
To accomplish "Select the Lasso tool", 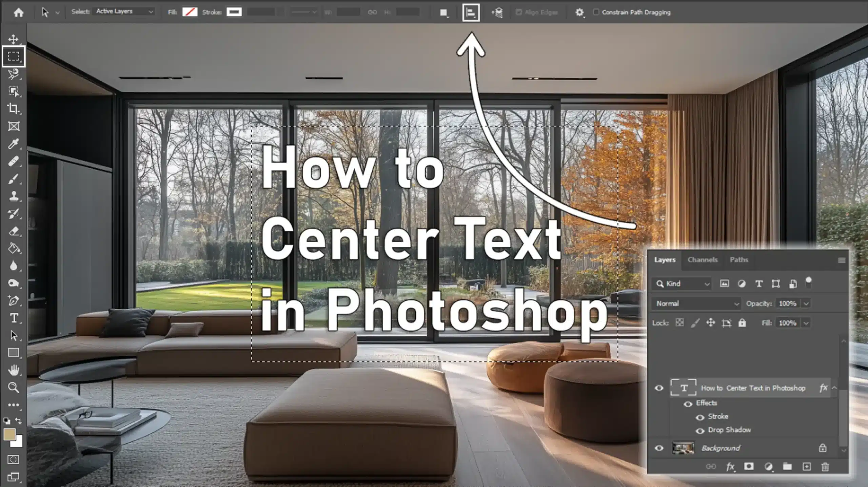I will click(14, 74).
